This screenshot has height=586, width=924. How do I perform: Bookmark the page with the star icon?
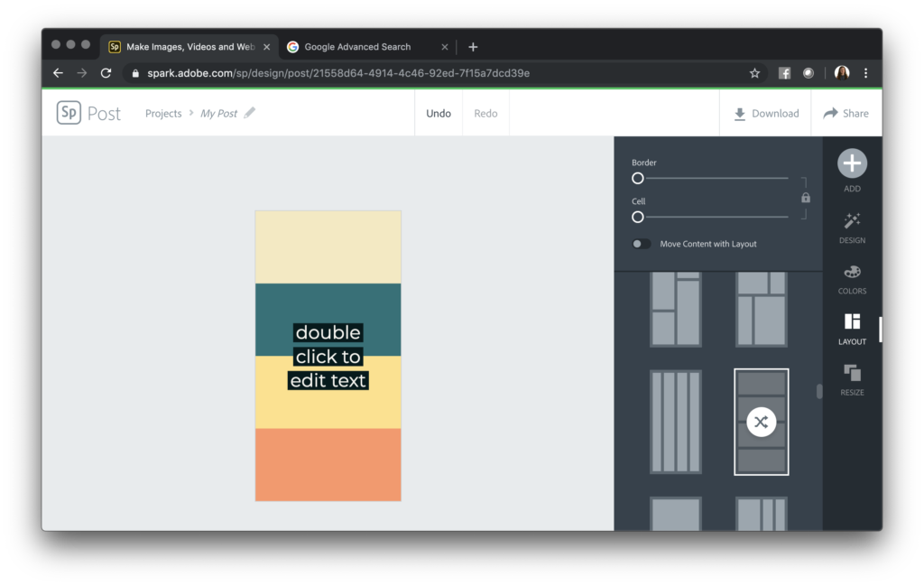tap(754, 73)
